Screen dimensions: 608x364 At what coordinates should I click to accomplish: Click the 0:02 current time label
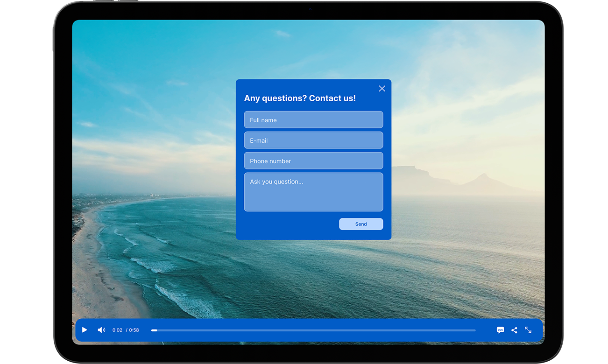point(117,330)
